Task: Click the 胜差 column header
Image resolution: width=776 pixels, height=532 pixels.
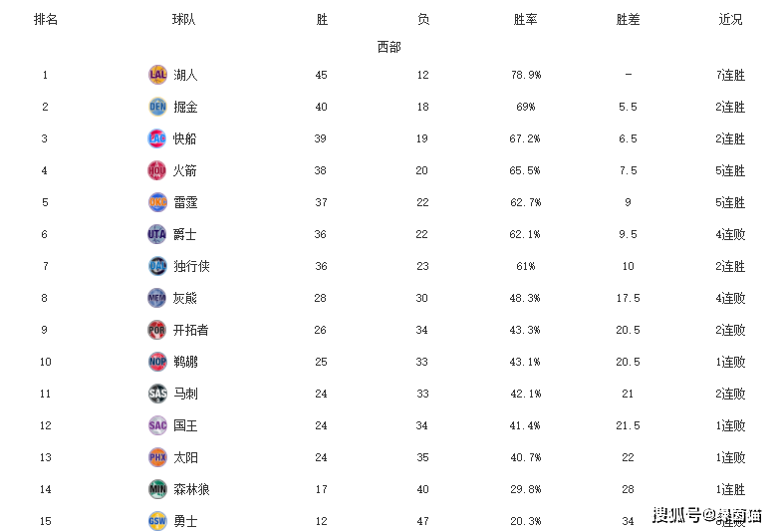Action: tap(628, 20)
